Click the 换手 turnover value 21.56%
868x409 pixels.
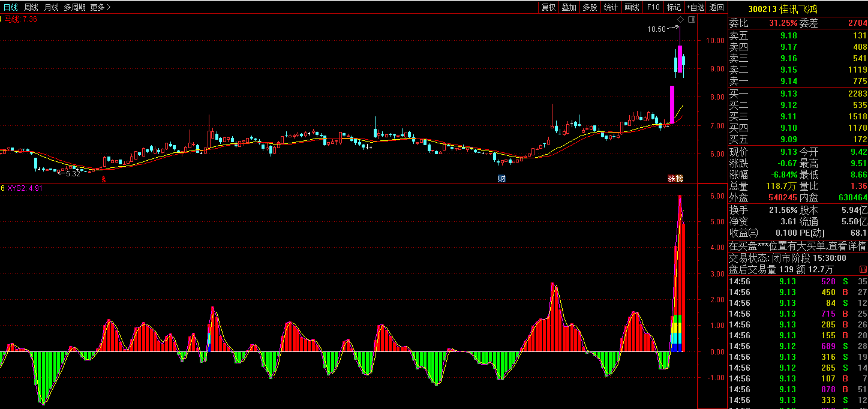pyautogui.click(x=783, y=210)
